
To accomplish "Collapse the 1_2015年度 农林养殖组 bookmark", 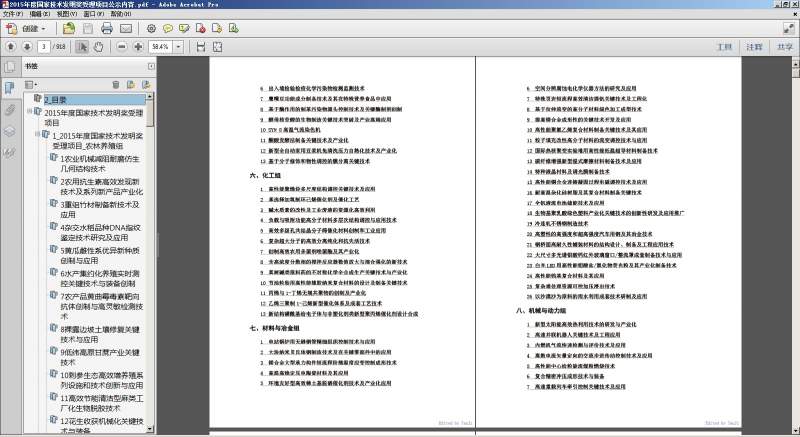I will click(37, 134).
